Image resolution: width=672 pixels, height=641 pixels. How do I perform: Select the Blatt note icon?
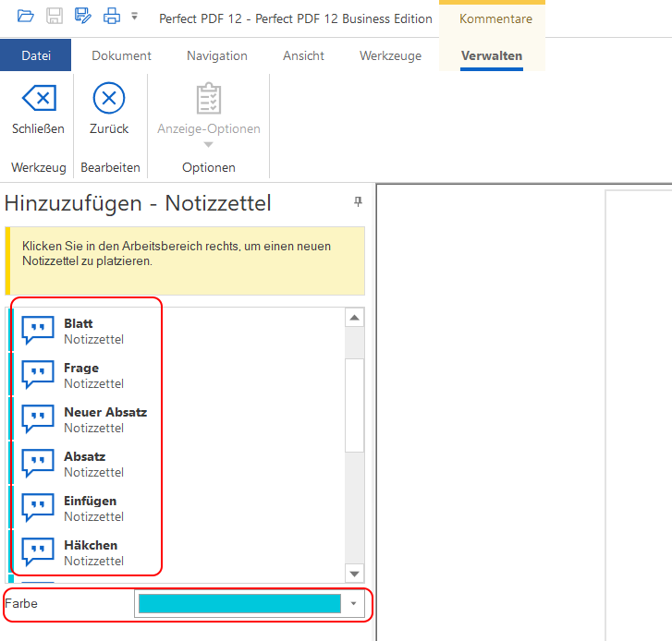click(38, 330)
